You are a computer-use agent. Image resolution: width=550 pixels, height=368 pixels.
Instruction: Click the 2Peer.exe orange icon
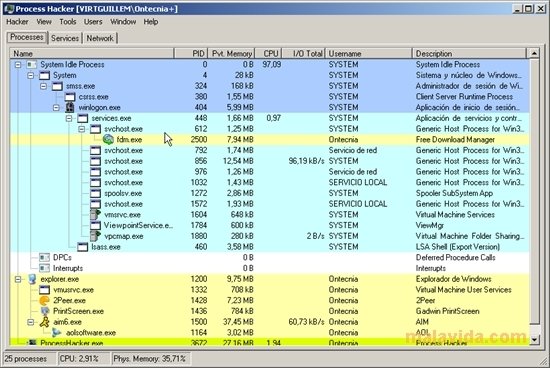(x=44, y=301)
